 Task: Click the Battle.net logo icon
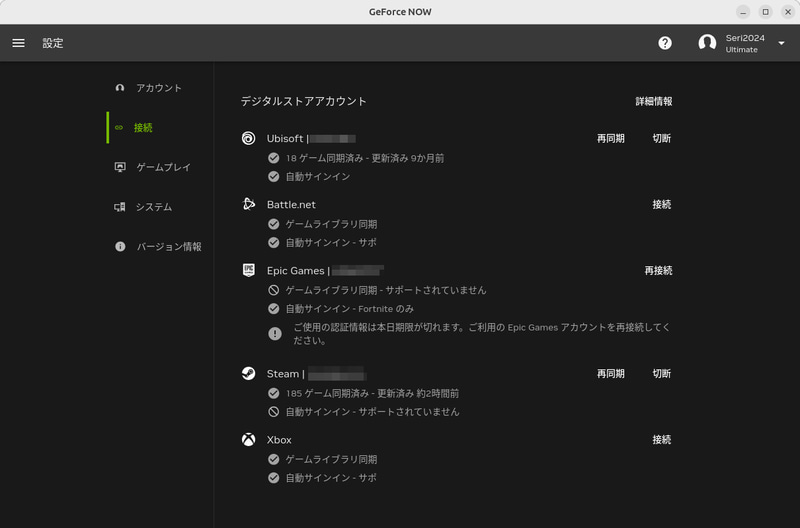[x=248, y=204]
